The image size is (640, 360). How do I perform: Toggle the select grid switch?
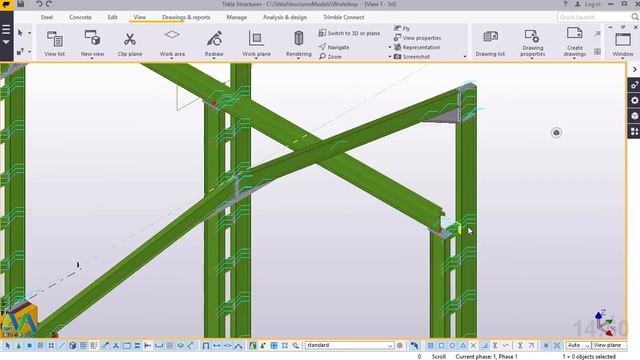coord(83,345)
